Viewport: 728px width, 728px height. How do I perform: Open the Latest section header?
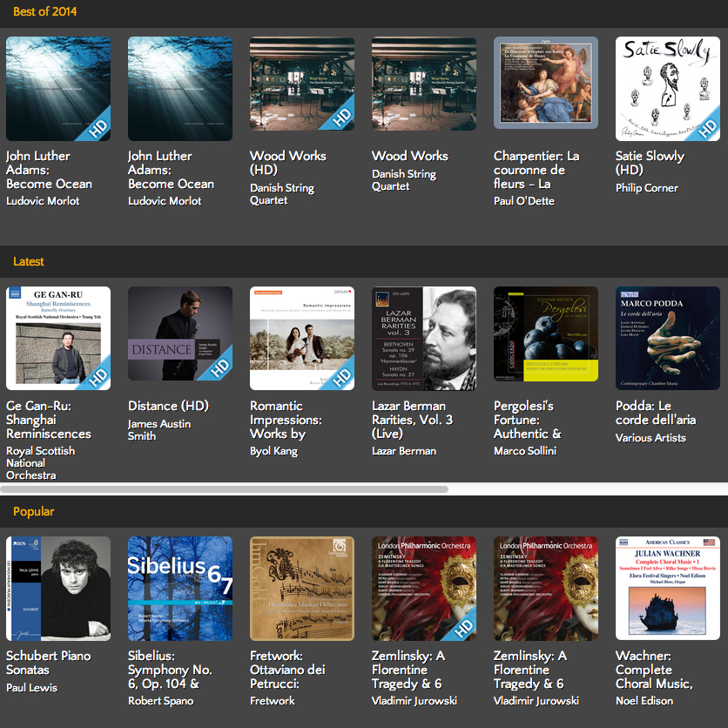(29, 261)
